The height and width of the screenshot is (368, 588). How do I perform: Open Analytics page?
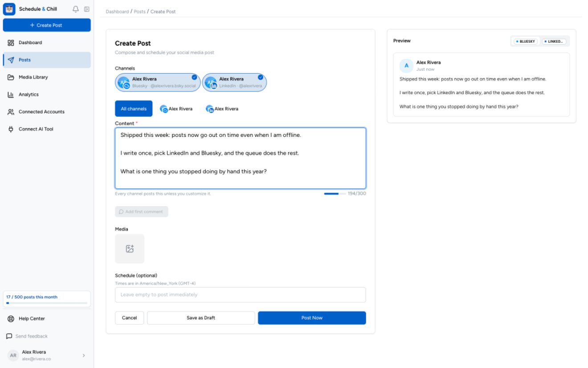[47, 95]
